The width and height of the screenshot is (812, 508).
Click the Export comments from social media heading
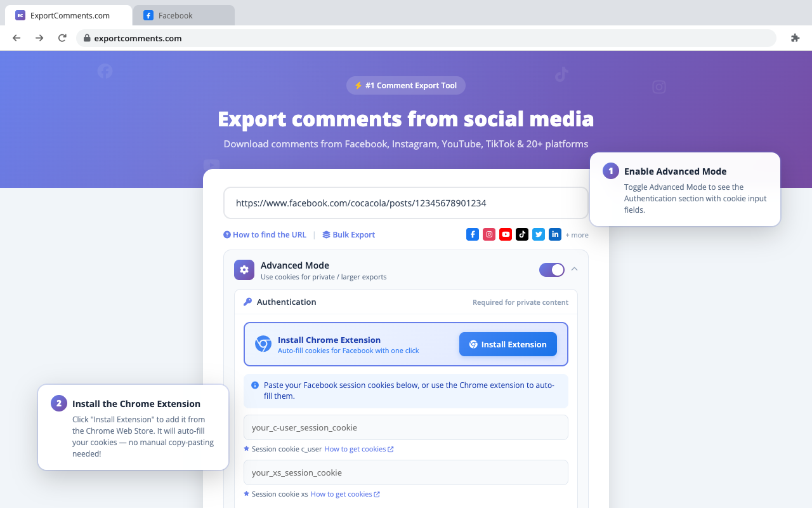pyautogui.click(x=406, y=119)
